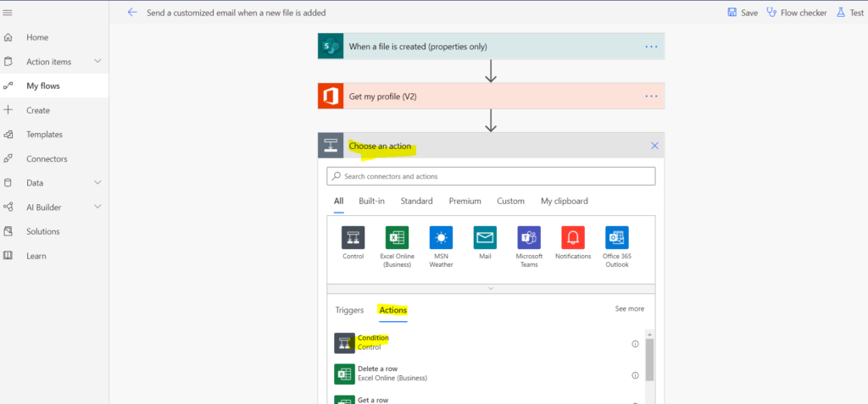Switch to the Custom tab
The image size is (868, 404).
[510, 201]
